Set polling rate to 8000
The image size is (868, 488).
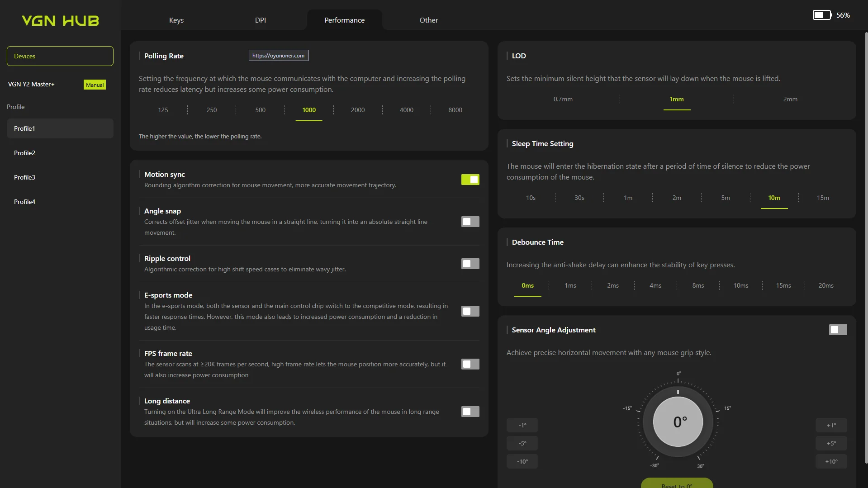pyautogui.click(x=455, y=110)
